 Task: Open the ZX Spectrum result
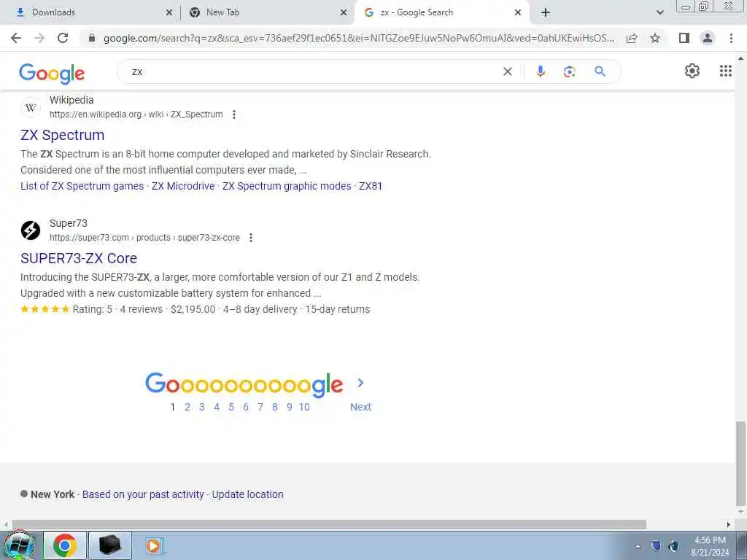click(x=63, y=135)
